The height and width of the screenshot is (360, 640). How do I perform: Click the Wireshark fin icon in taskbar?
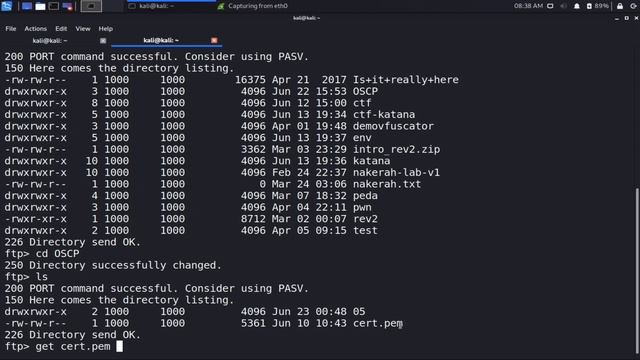click(221, 6)
